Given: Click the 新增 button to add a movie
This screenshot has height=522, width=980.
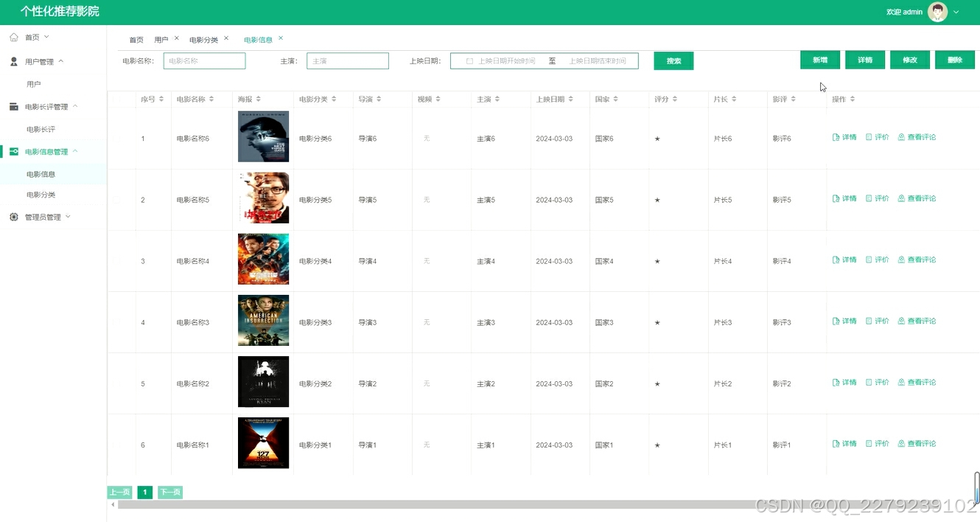Looking at the screenshot, I should coord(819,60).
